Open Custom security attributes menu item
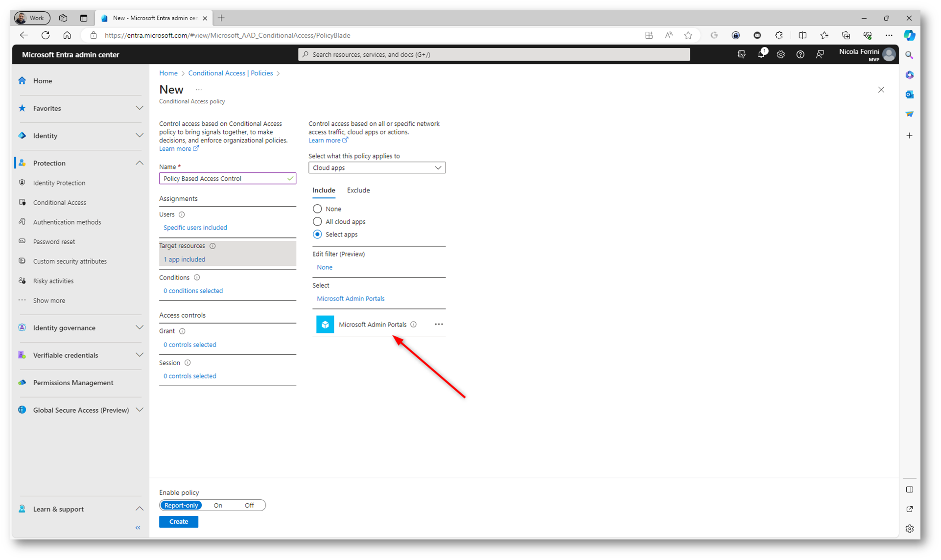This screenshot has width=941, height=560. click(x=70, y=261)
